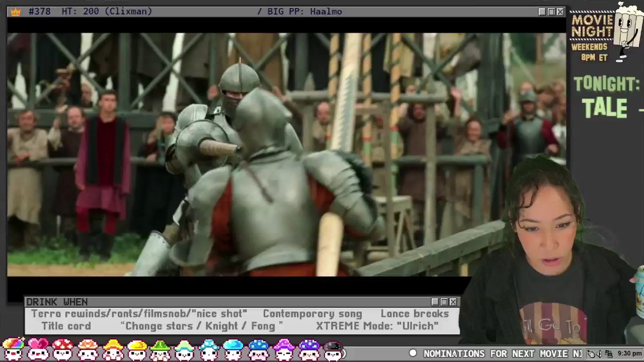Minimize the movie player window
644x362 pixels.
542,12
